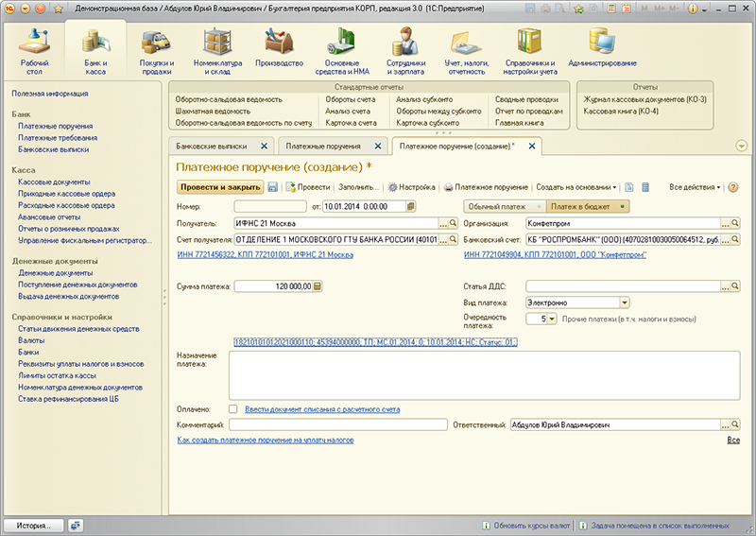Open Оборотно-сальдовая ведомость report

tap(229, 99)
